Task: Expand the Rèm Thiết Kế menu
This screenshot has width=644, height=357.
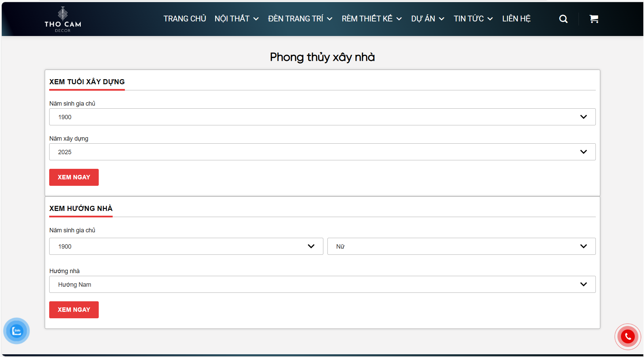Action: [x=372, y=19]
